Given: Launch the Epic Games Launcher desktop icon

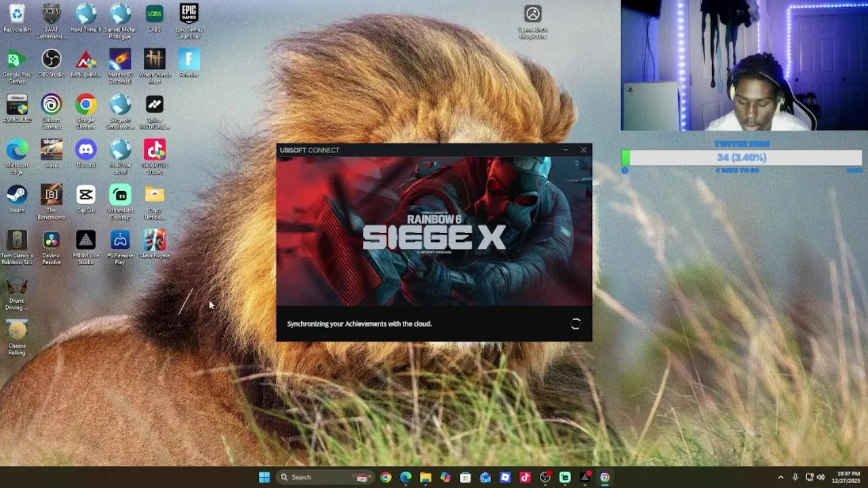Looking at the screenshot, I should [x=189, y=21].
